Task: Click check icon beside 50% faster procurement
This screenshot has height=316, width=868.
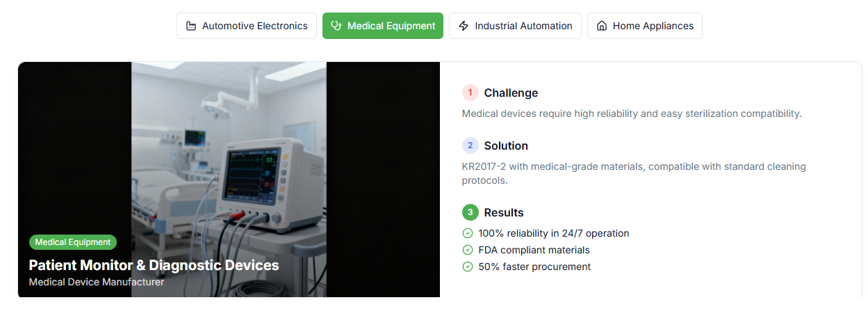Action: [468, 267]
